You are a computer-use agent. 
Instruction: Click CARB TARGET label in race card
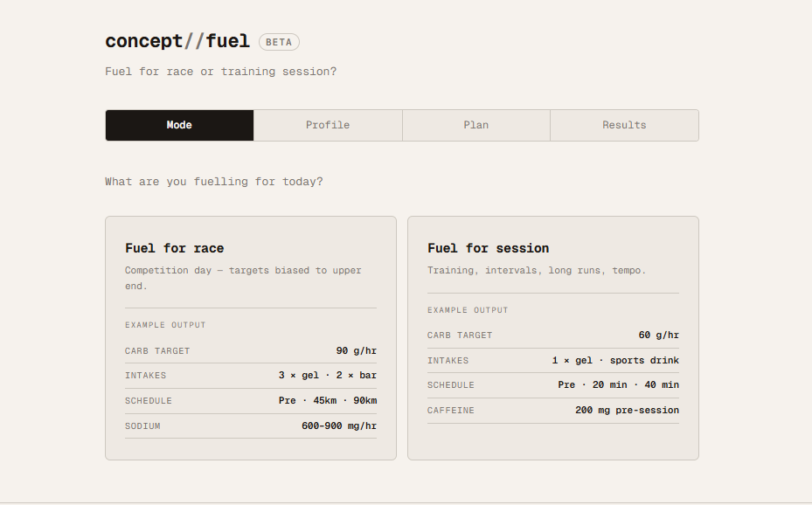coord(157,351)
